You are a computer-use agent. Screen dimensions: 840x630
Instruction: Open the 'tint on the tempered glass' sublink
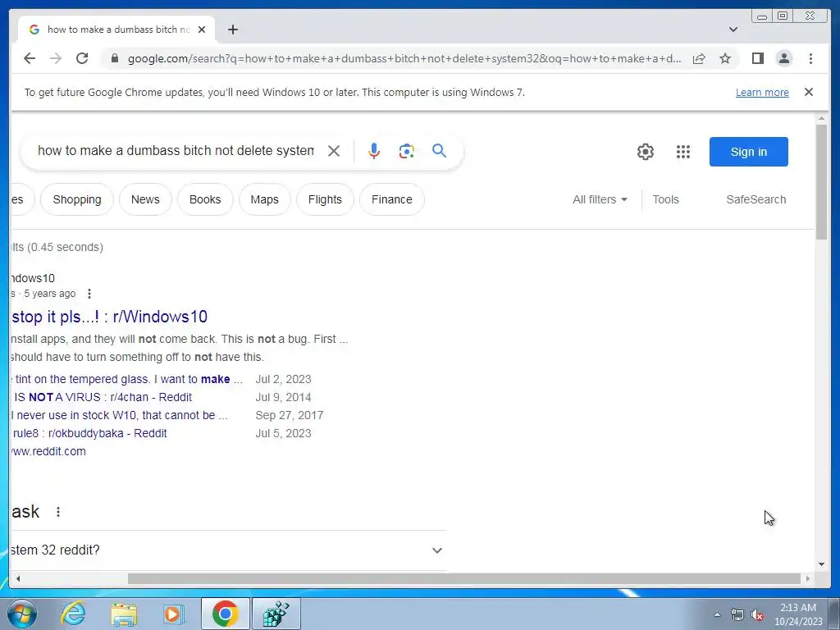pyautogui.click(x=128, y=379)
